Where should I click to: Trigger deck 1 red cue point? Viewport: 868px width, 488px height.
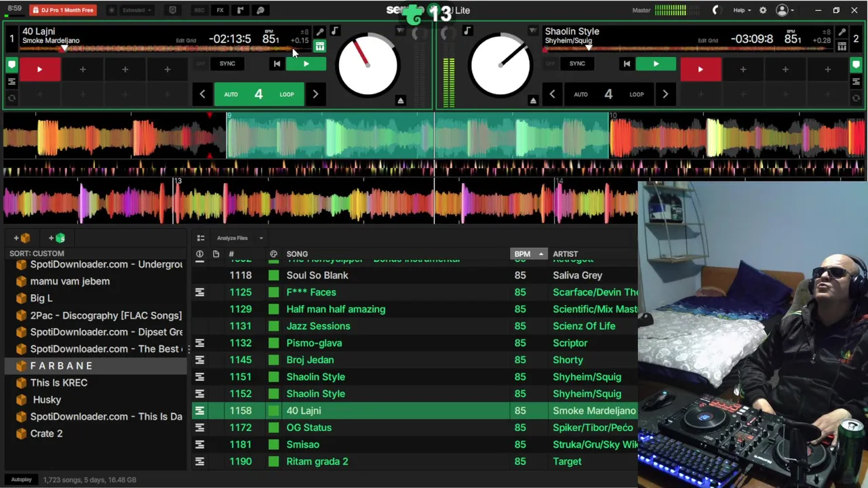coord(39,69)
